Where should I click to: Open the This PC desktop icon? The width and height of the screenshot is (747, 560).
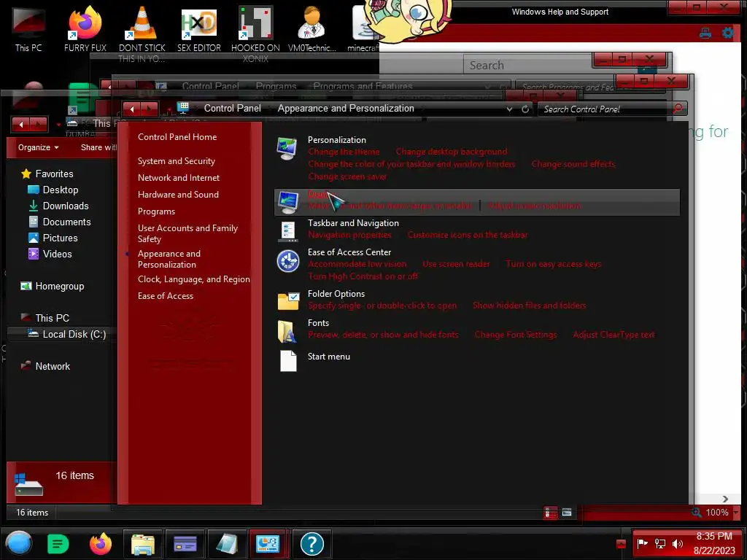click(x=28, y=29)
